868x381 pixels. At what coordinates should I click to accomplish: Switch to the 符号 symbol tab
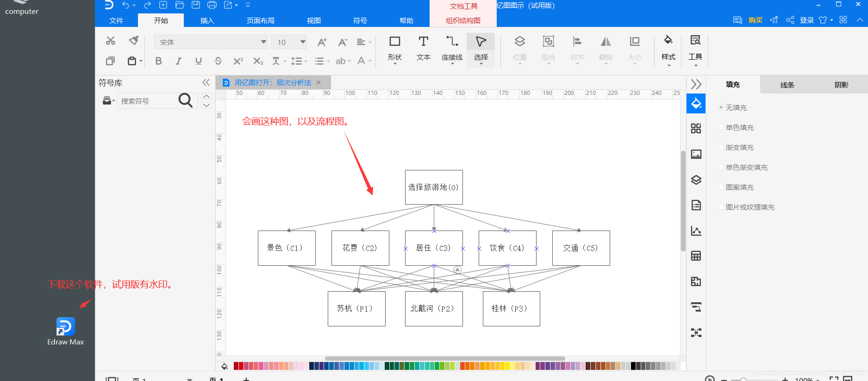point(360,20)
